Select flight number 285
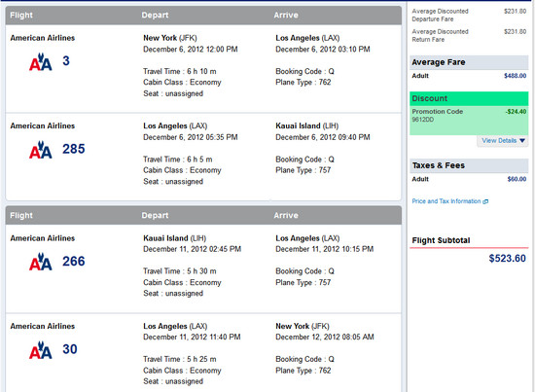This screenshot has height=392, width=535. click(x=73, y=149)
